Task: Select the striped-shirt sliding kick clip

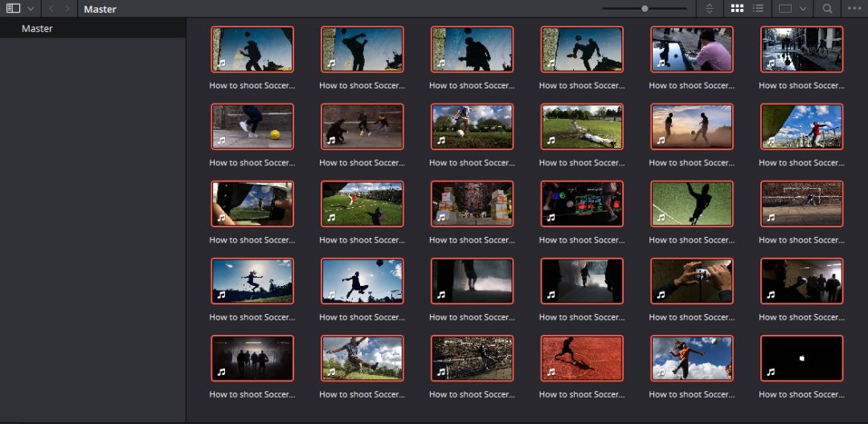Action: [362, 359]
